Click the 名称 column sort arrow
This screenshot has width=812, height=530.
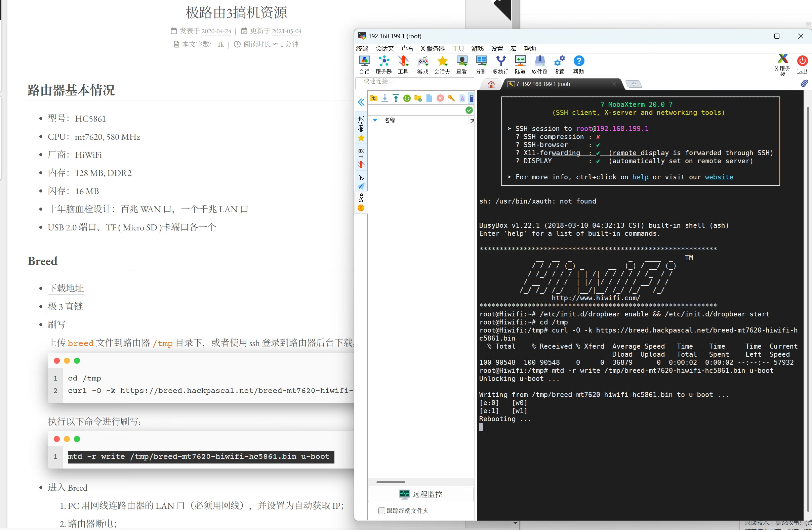click(x=375, y=120)
